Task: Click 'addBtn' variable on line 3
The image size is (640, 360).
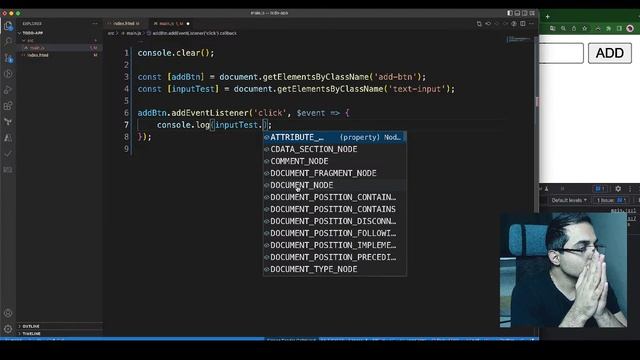Action: point(186,77)
